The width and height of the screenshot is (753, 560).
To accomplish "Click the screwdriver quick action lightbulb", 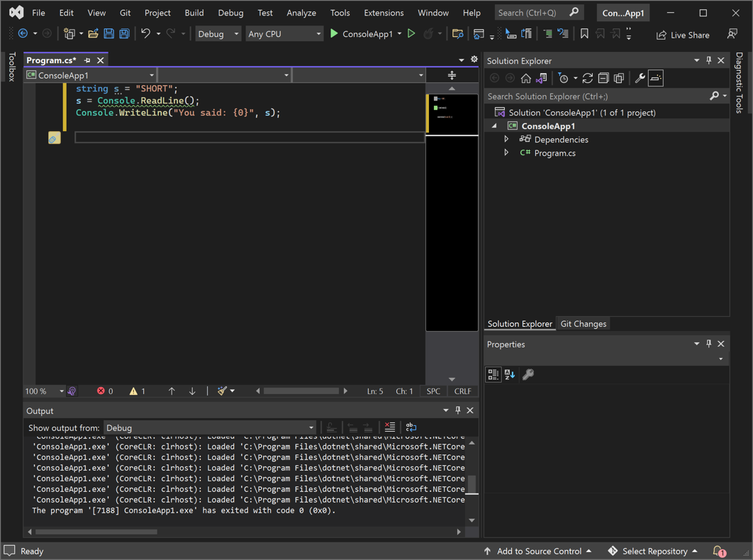I will click(x=55, y=138).
